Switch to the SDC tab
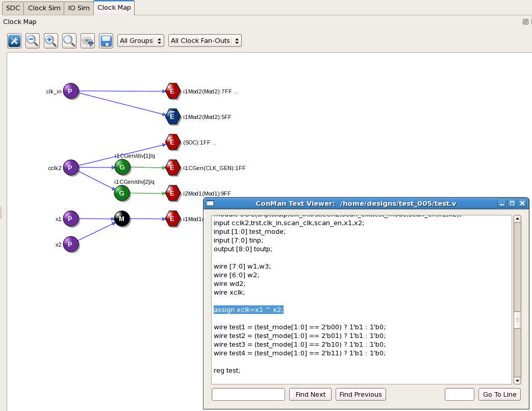 tap(13, 8)
